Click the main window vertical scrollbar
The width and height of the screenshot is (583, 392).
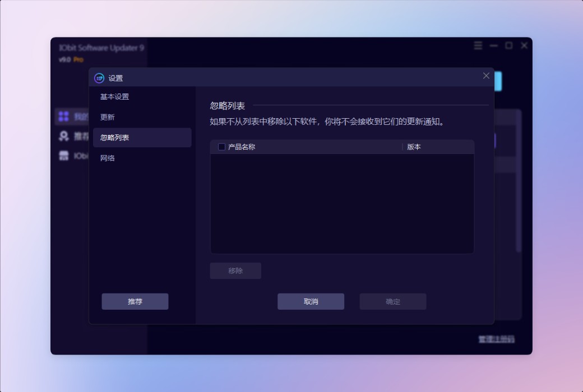tap(519, 181)
